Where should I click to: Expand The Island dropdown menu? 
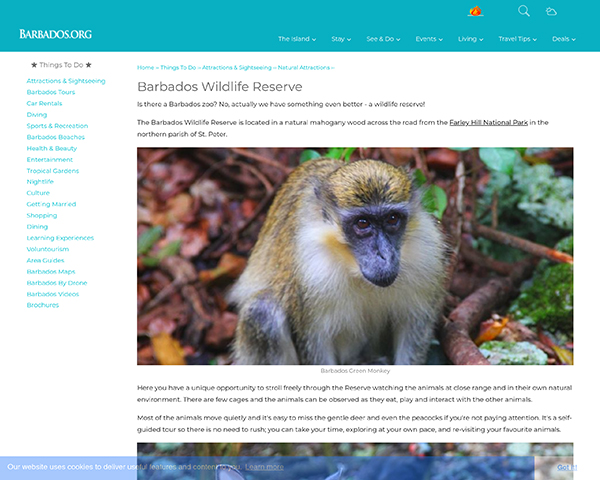297,39
